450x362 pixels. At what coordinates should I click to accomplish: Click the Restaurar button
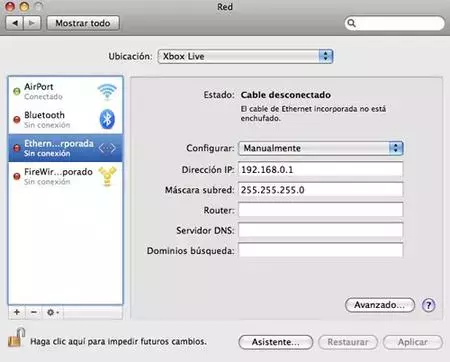coord(348,342)
